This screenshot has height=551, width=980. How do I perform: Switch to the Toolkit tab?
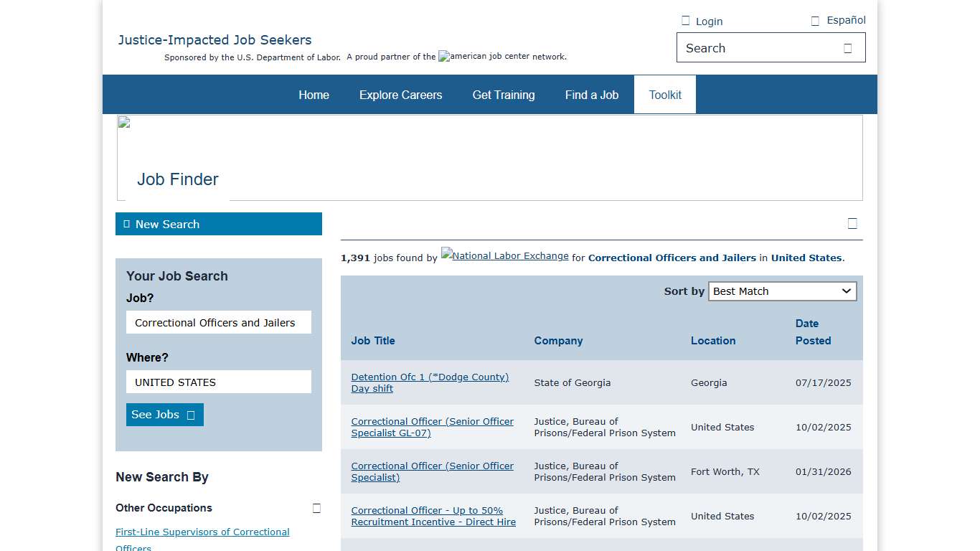664,94
